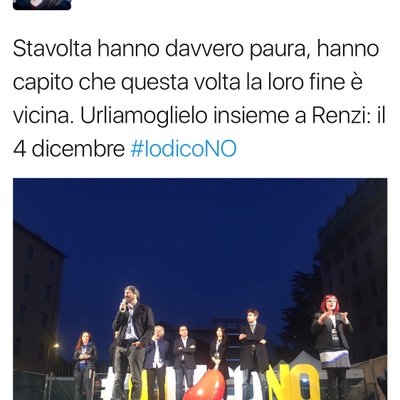
Task: Open the #IodicoNO hashtag link
Action: (183, 148)
